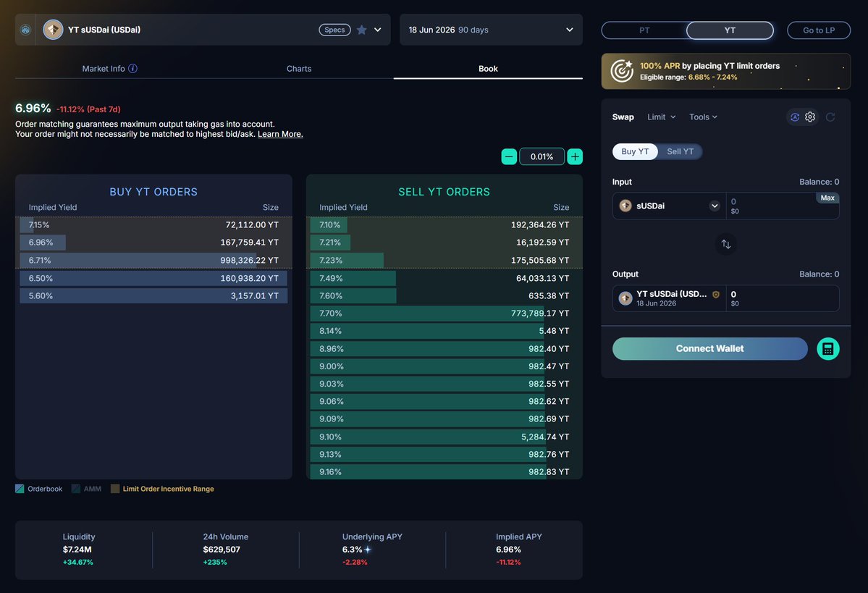Click the refresh icon in swap panel

830,117
